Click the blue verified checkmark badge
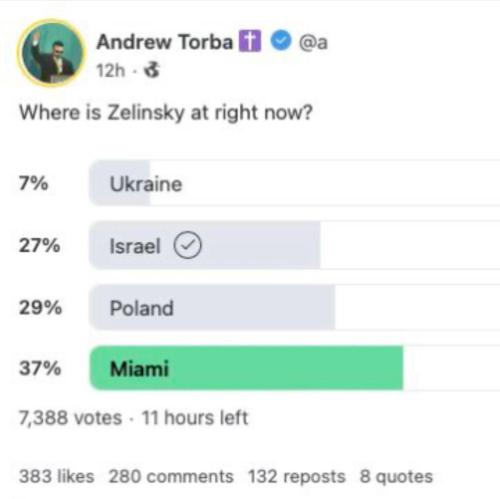The height and width of the screenshot is (499, 500). click(281, 40)
